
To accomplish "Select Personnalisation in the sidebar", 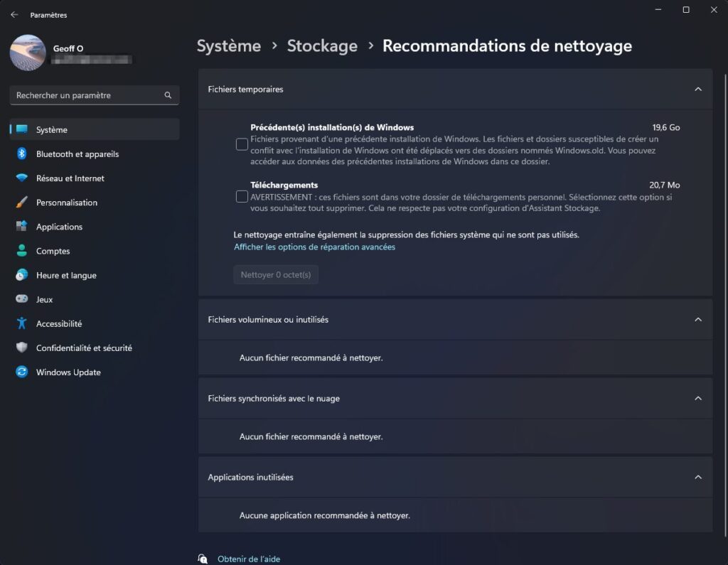I will coord(95,203).
